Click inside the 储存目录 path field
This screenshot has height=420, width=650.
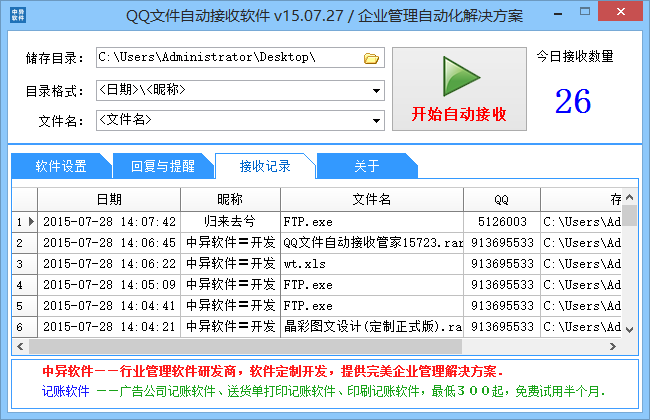point(228,58)
